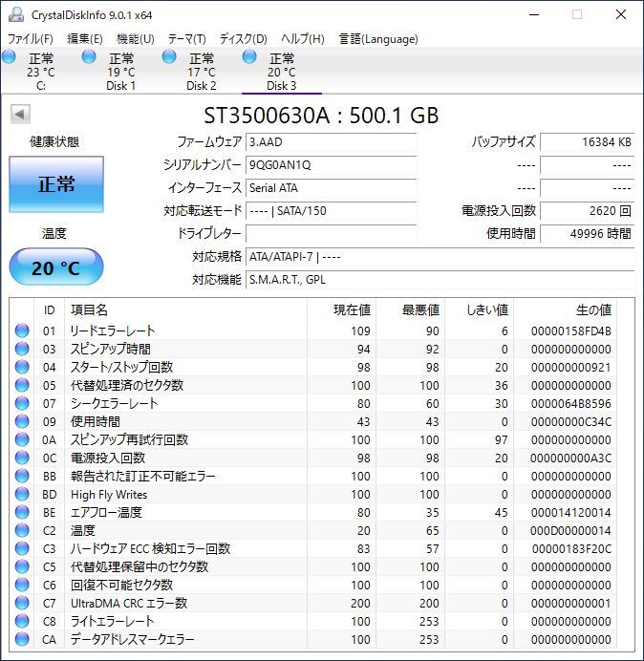
Task: Click status orb of attribute 07 シークエラーレート
Action: tap(22, 403)
